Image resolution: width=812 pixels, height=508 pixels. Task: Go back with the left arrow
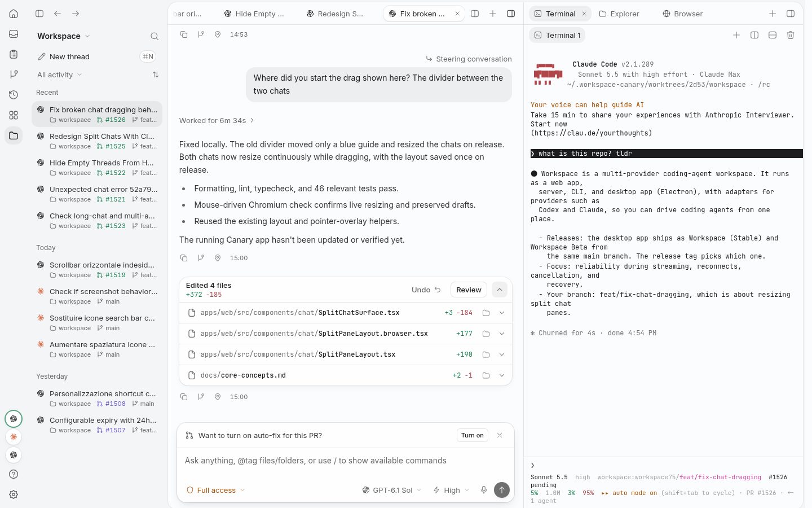point(58,14)
